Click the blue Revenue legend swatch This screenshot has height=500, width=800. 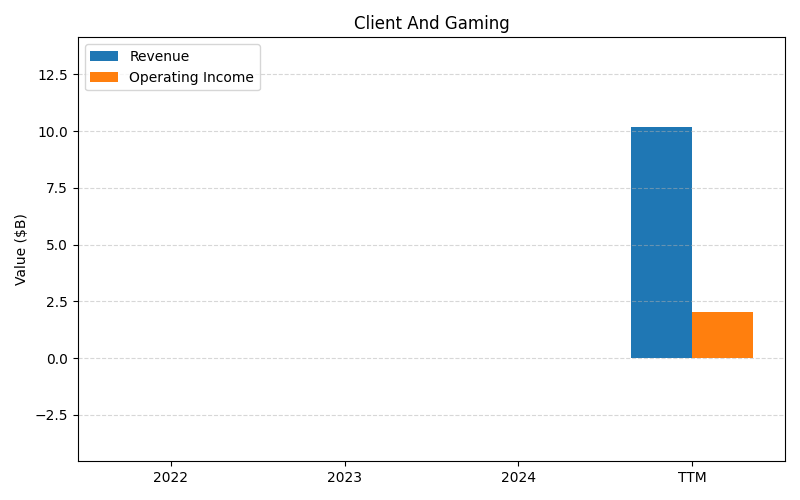tap(104, 56)
